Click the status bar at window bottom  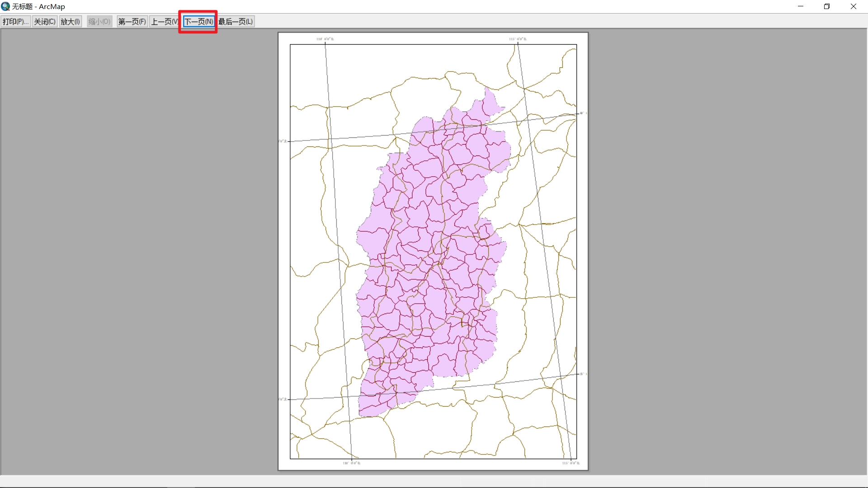click(434, 481)
